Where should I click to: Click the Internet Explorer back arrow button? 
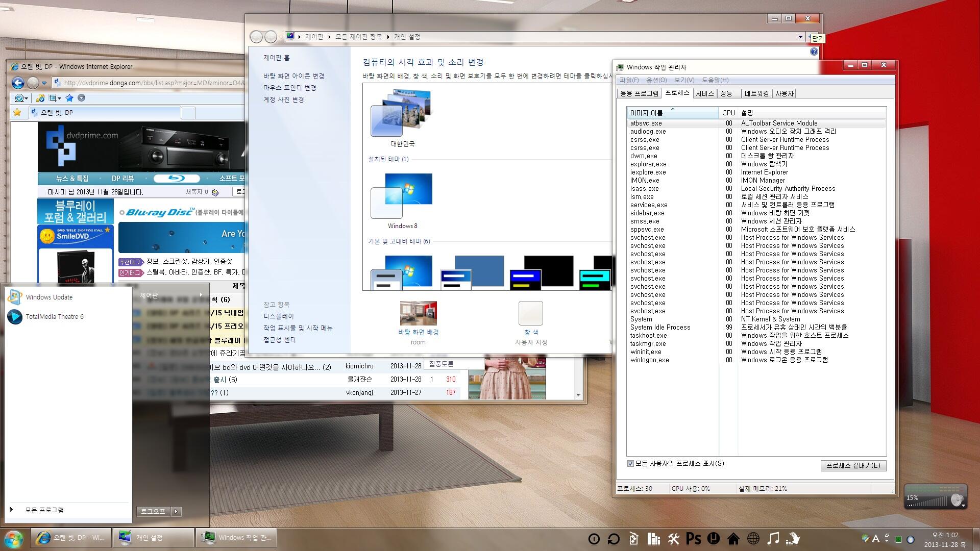(x=18, y=83)
